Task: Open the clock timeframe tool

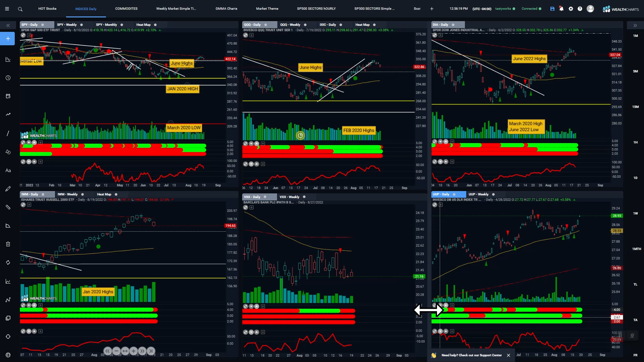Action: (x=8, y=78)
